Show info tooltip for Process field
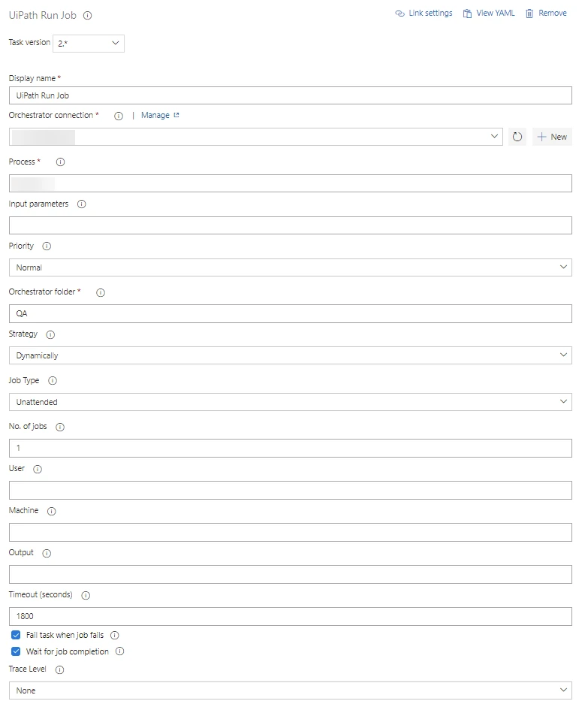Image resolution: width=588 pixels, height=701 pixels. [60, 162]
